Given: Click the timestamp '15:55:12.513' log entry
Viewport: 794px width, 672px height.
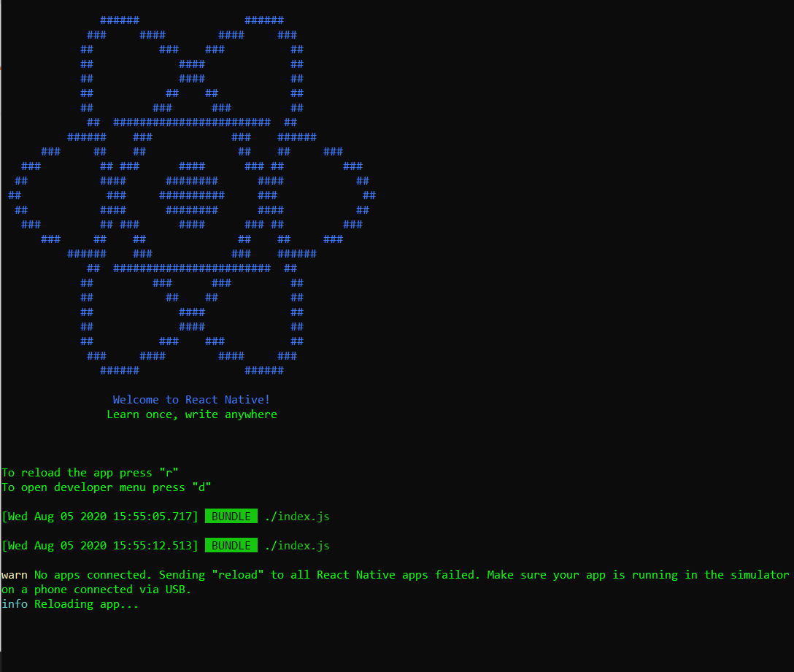Looking at the screenshot, I should point(100,545).
